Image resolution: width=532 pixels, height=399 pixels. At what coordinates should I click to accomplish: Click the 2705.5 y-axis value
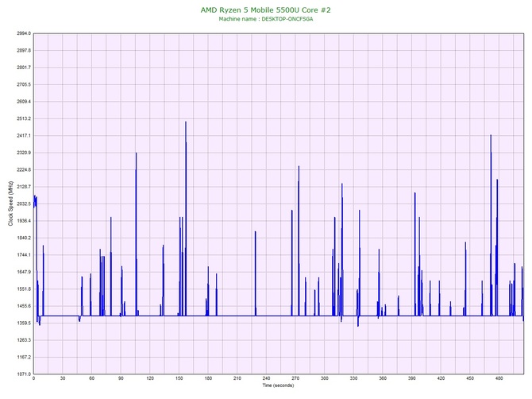pos(24,84)
